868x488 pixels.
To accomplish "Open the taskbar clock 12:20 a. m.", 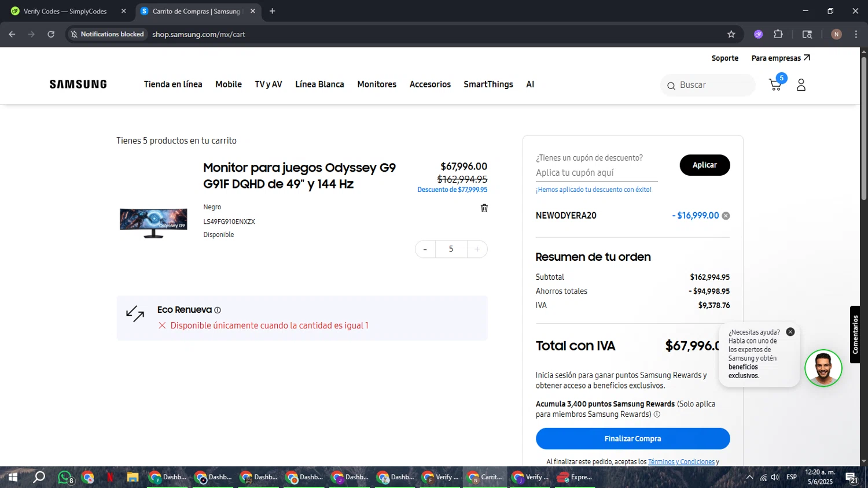I will [820, 477].
